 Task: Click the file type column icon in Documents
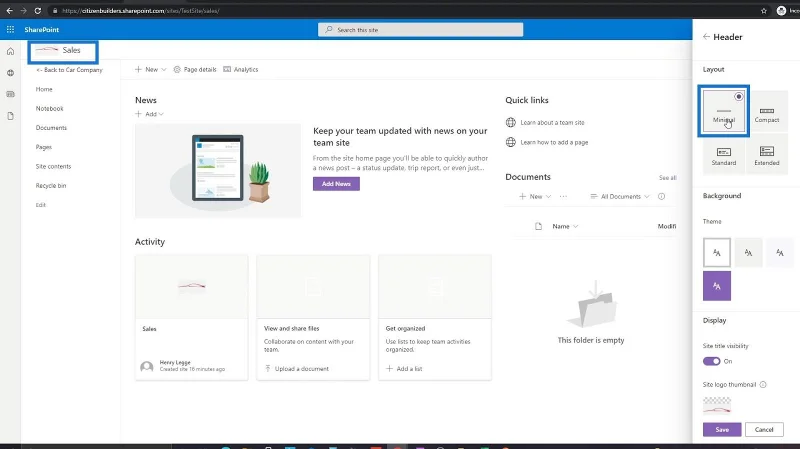538,226
